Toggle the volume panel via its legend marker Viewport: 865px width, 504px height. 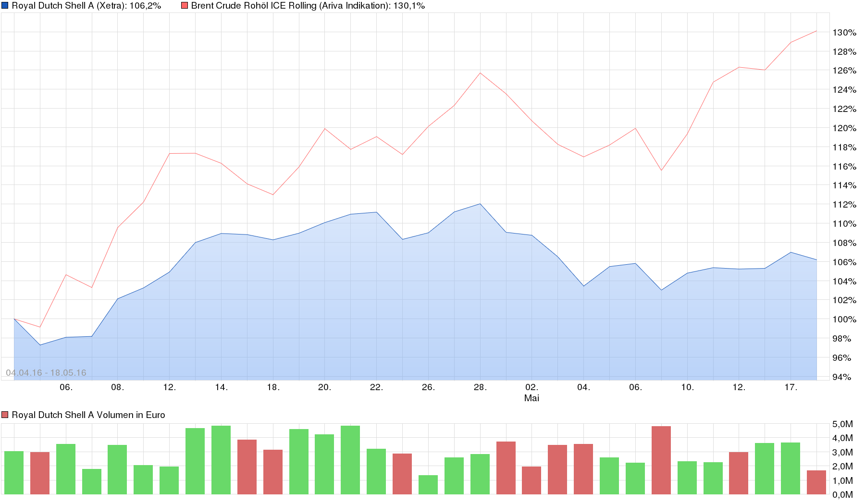pyautogui.click(x=5, y=414)
